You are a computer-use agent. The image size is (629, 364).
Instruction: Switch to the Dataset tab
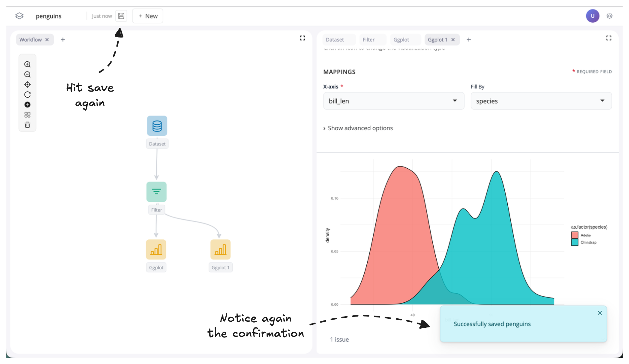(x=335, y=40)
